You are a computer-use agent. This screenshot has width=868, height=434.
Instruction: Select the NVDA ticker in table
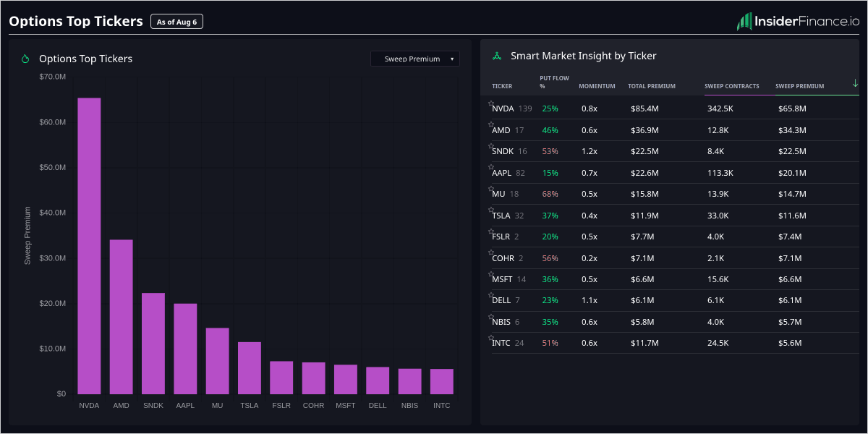tap(503, 109)
